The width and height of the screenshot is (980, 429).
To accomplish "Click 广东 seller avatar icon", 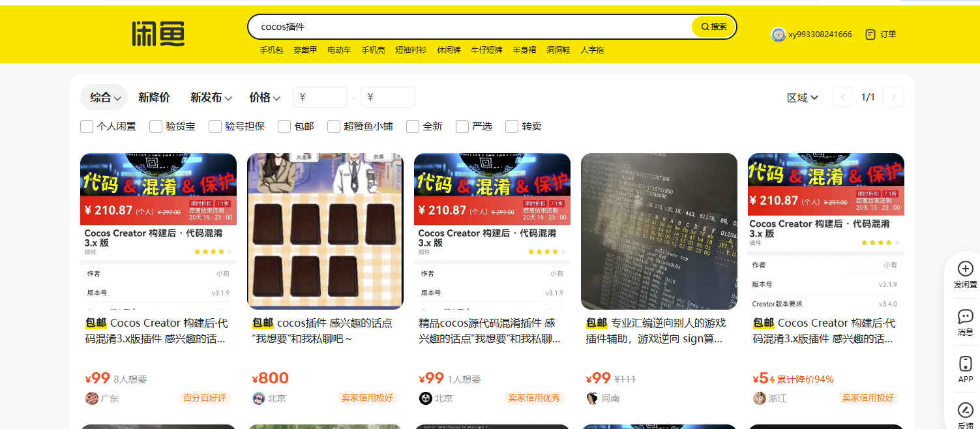I will [92, 398].
